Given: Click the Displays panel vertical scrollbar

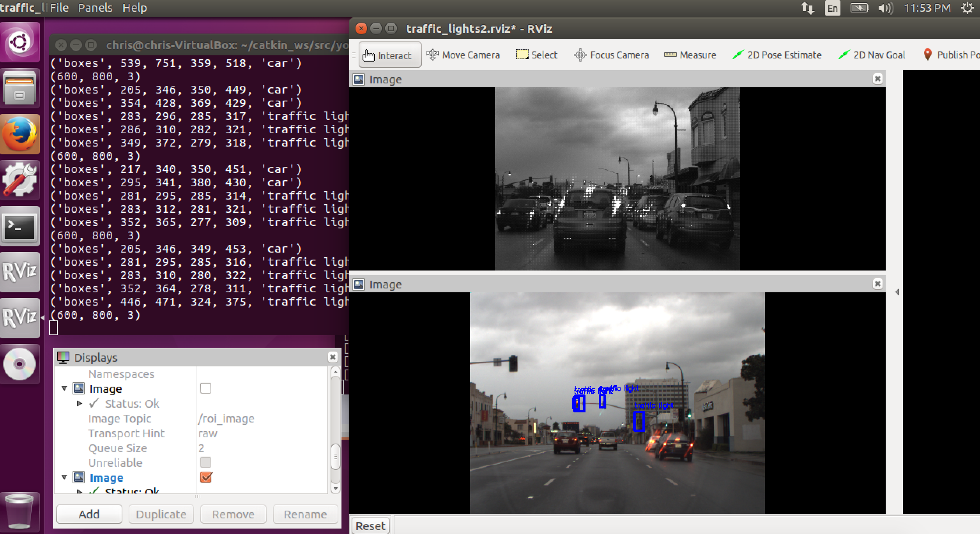Looking at the screenshot, I should [x=335, y=456].
